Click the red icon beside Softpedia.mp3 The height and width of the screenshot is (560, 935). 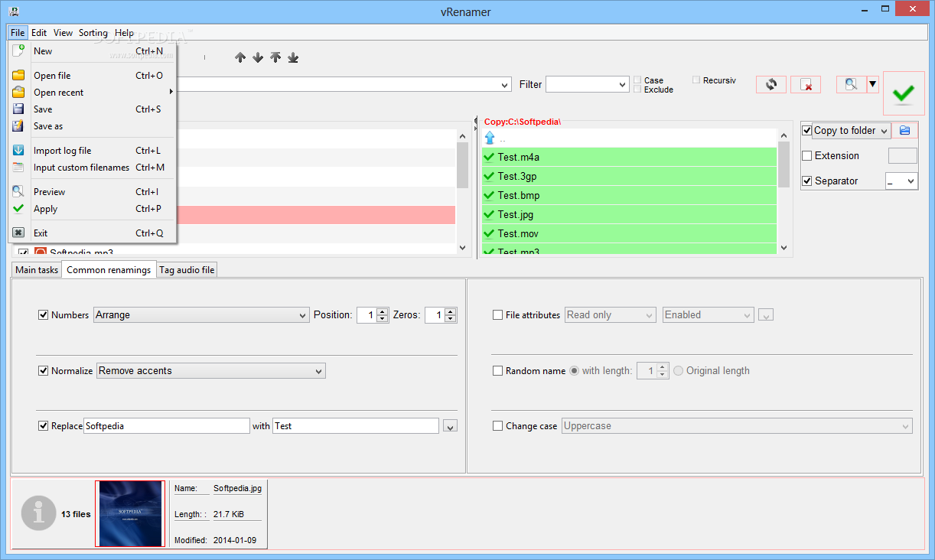point(41,251)
